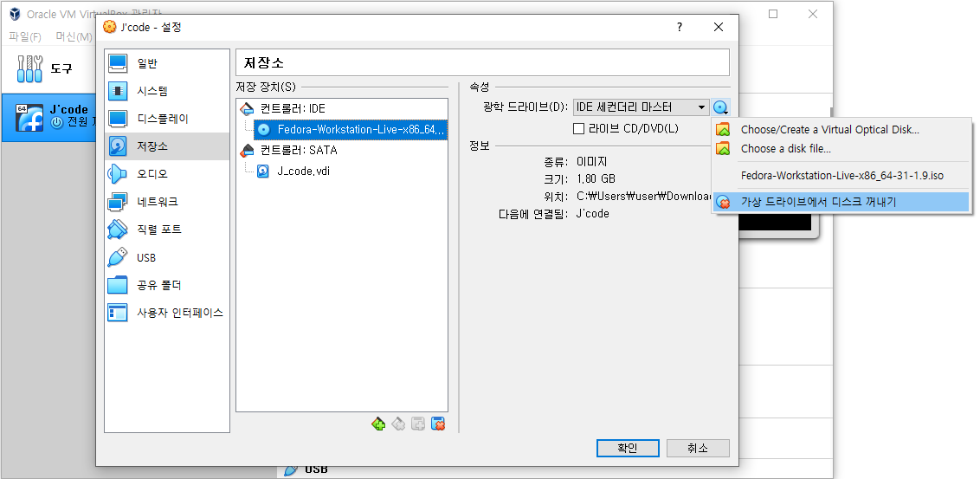
Task: Open the 일반 settings category icon
Action: pos(118,63)
